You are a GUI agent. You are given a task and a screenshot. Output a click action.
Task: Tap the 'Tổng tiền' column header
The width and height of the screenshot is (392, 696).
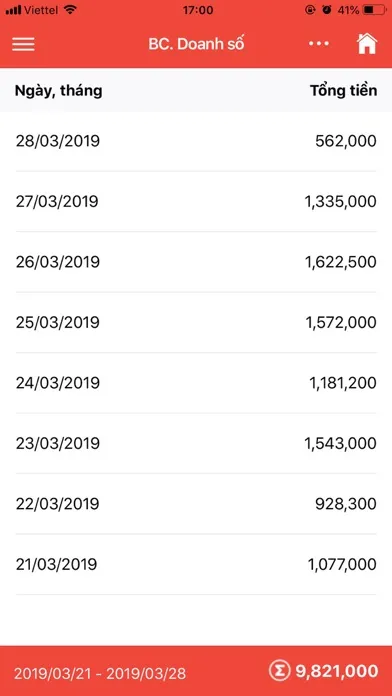344,91
